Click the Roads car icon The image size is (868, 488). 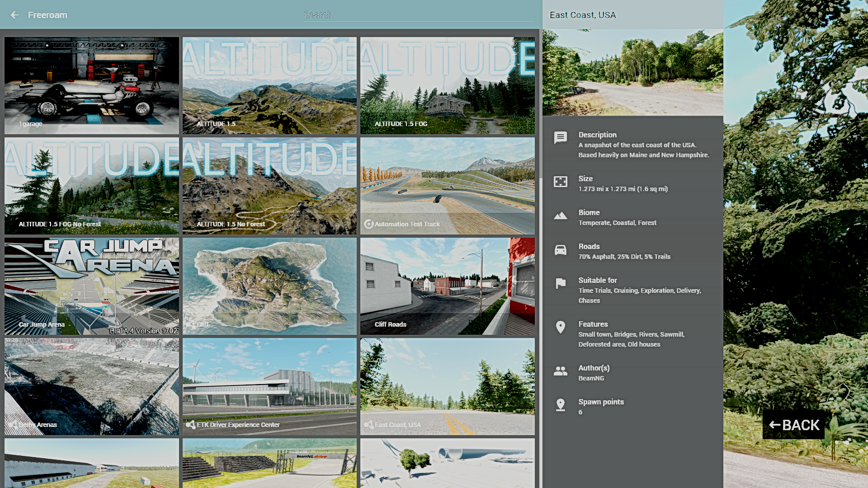pos(561,249)
